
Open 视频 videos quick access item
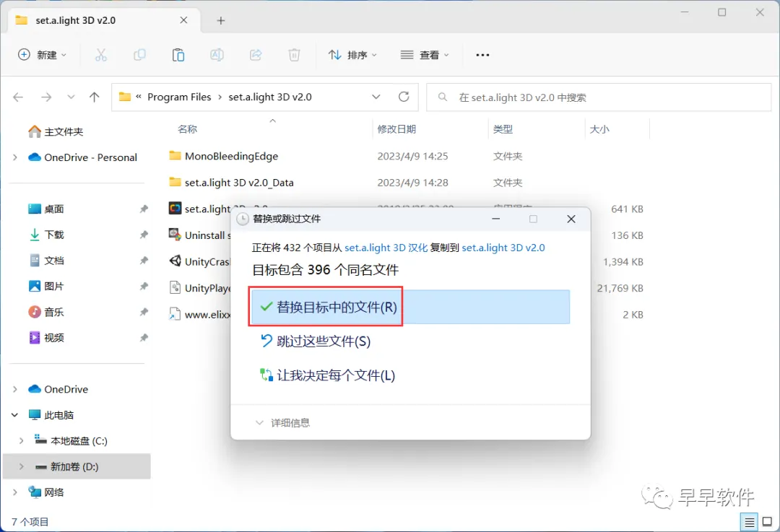point(46,338)
